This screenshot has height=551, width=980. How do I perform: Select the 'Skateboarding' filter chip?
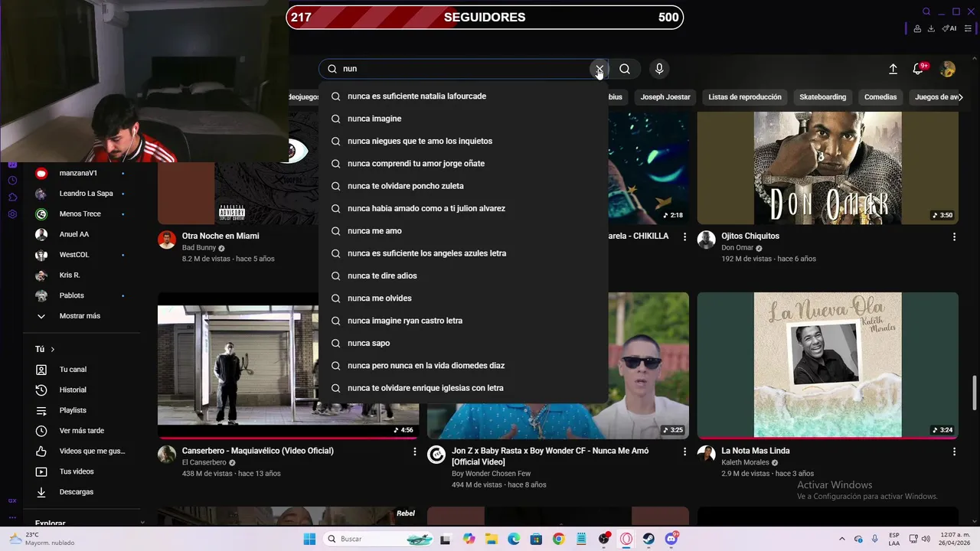823,97
